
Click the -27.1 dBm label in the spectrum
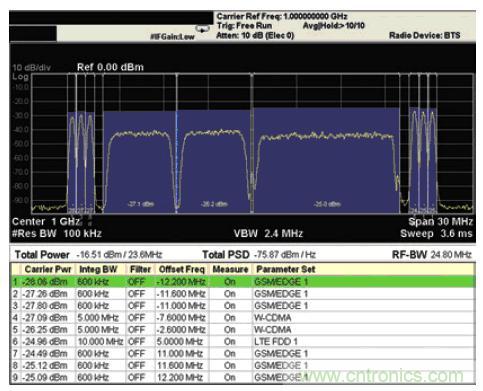[x=141, y=204]
